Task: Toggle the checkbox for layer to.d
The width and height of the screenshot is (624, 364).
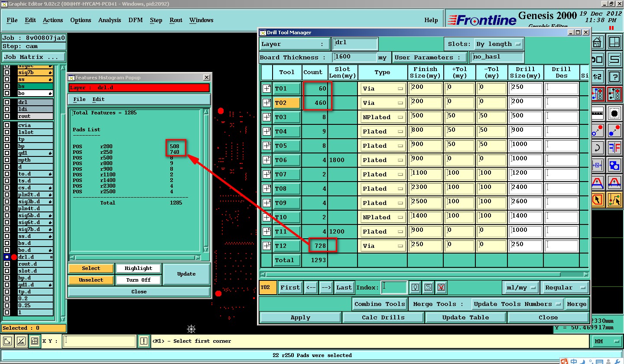Action: (7, 174)
